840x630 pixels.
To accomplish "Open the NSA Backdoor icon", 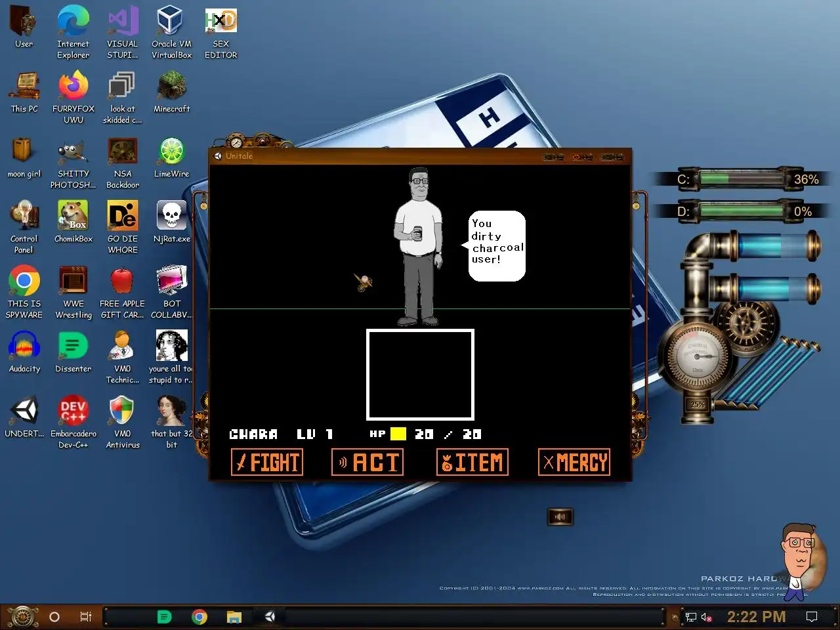I will 123,162.
